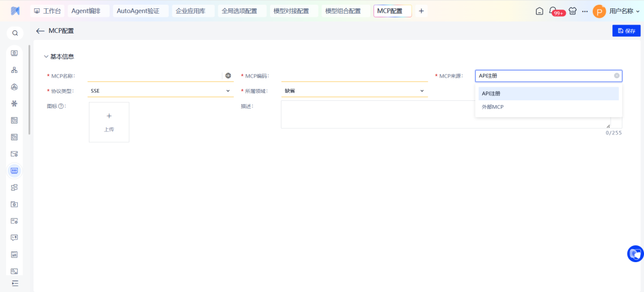Collapse the 基本信息 section
This screenshot has width=644, height=292.
[47, 57]
